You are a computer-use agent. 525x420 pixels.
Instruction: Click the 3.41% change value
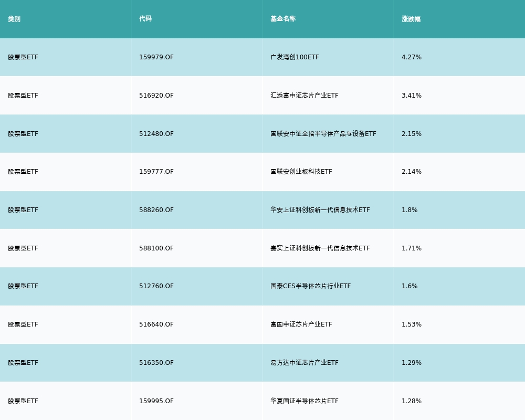(x=412, y=96)
